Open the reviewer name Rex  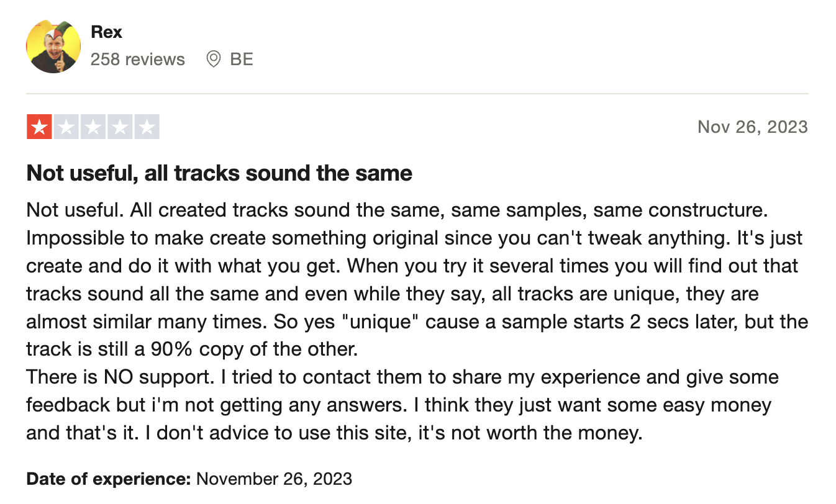(x=106, y=32)
